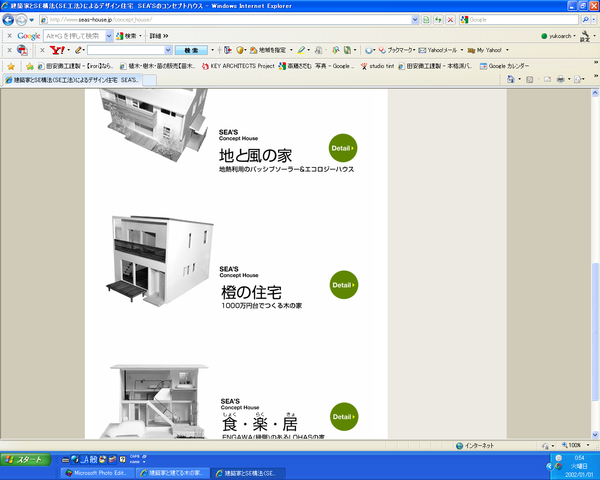Click the Home icon in command bar
The height and width of the screenshot is (480, 600).
[x=510, y=79]
